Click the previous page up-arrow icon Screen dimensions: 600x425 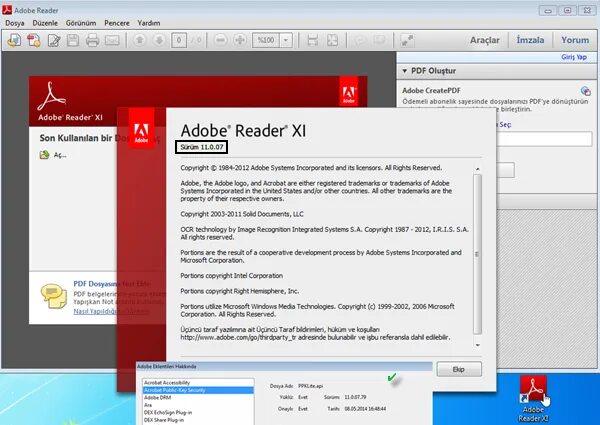(x=140, y=40)
